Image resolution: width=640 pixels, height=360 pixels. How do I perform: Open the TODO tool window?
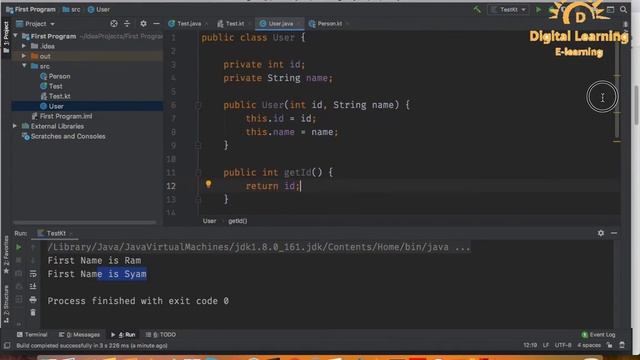(x=161, y=335)
